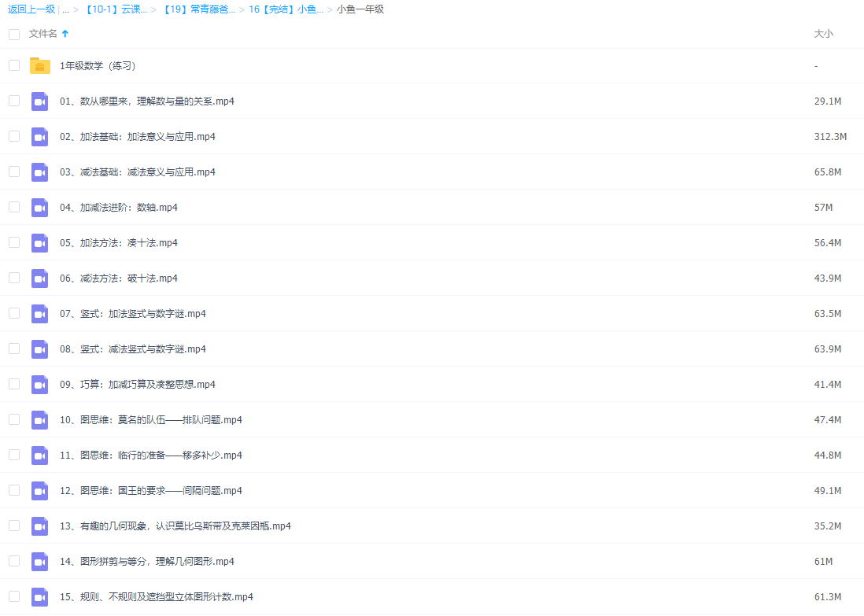
Task: Click the video icon beside 15、遮挡型立体图形计数
Action: pyautogui.click(x=39, y=596)
